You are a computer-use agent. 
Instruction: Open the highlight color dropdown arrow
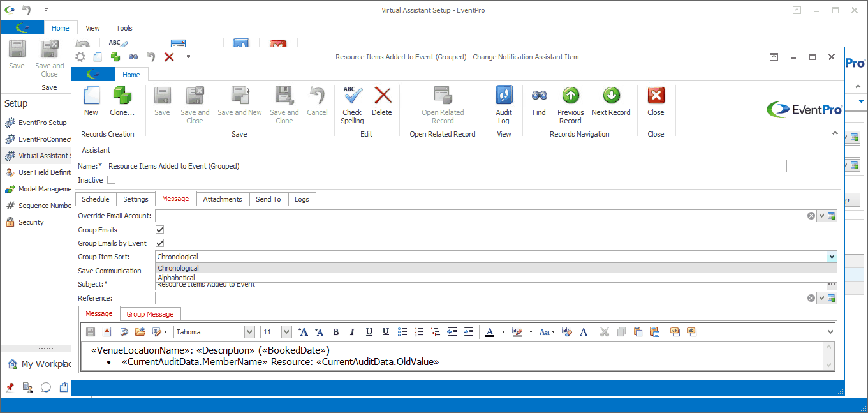(531, 332)
